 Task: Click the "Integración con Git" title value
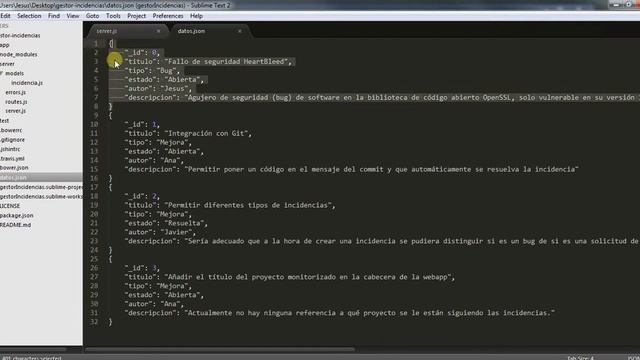click(207, 133)
